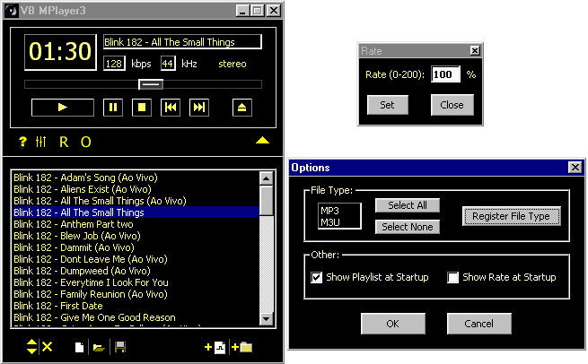Click the Rate percentage input field
This screenshot has height=364, width=588.
pyautogui.click(x=445, y=74)
